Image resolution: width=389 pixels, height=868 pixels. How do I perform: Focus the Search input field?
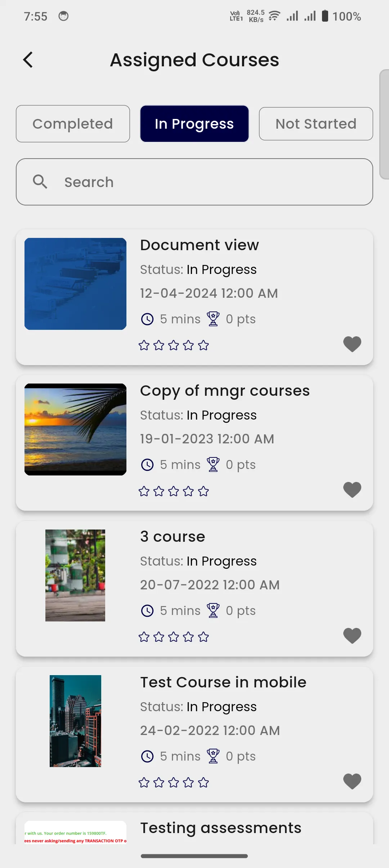click(194, 182)
